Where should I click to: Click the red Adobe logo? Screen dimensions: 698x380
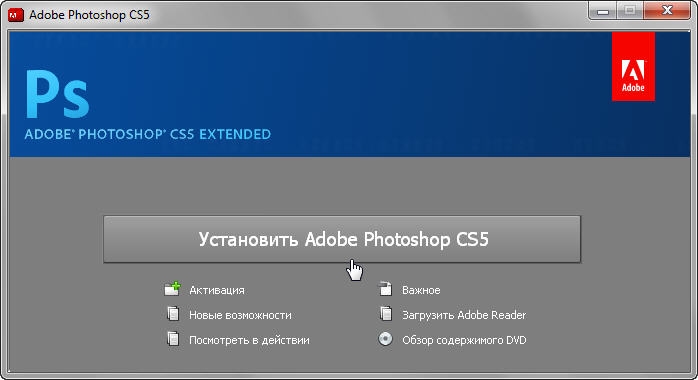click(x=633, y=67)
